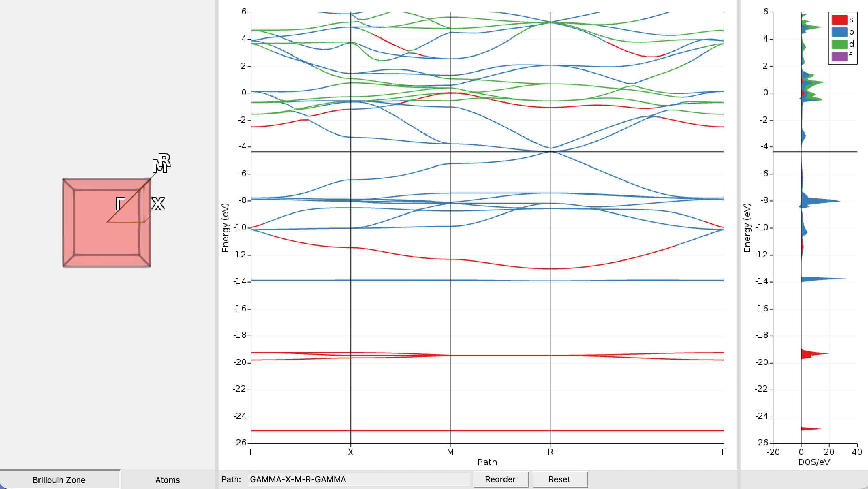The height and width of the screenshot is (489, 868).
Task: Click the X point in the Brillouin zone
Action: pos(158,203)
